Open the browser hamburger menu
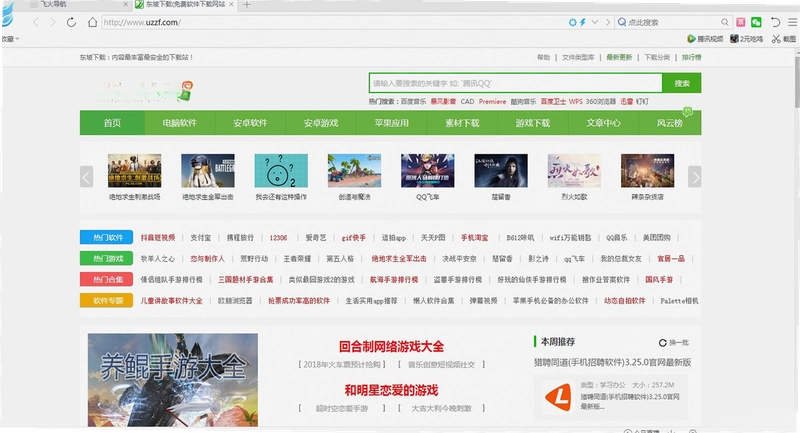The image size is (800, 433). click(792, 22)
